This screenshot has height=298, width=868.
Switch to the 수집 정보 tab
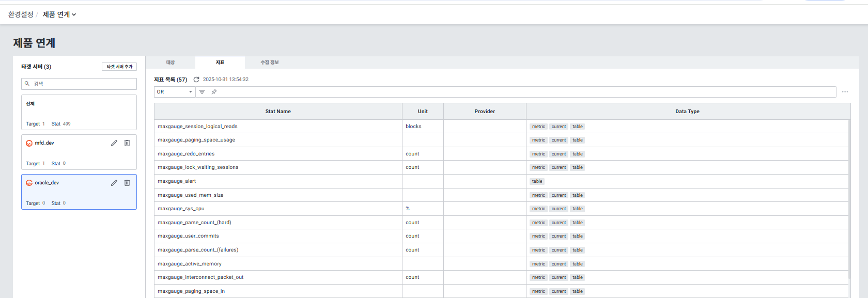click(269, 62)
